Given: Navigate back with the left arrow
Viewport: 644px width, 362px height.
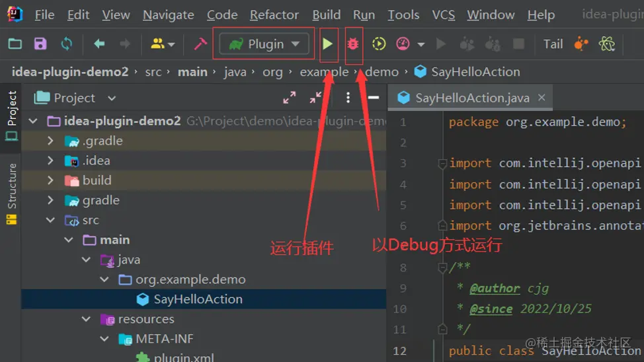Looking at the screenshot, I should point(99,44).
